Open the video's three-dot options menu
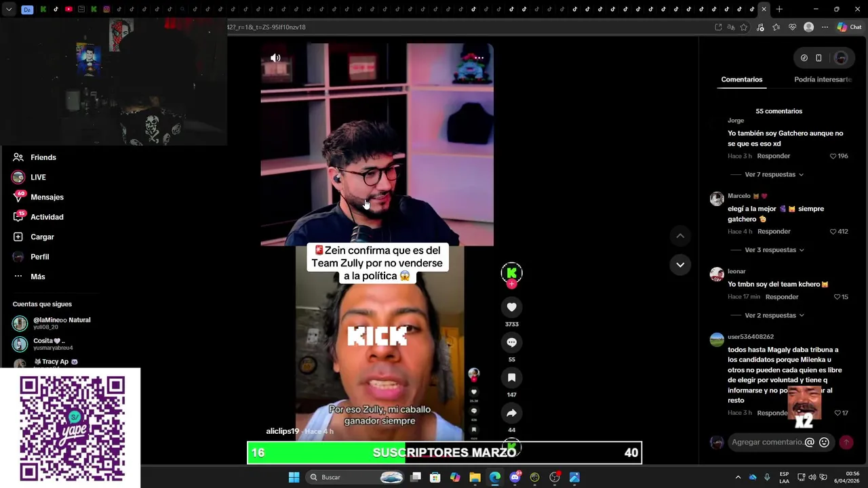This screenshot has height=488, width=868. 479,58
